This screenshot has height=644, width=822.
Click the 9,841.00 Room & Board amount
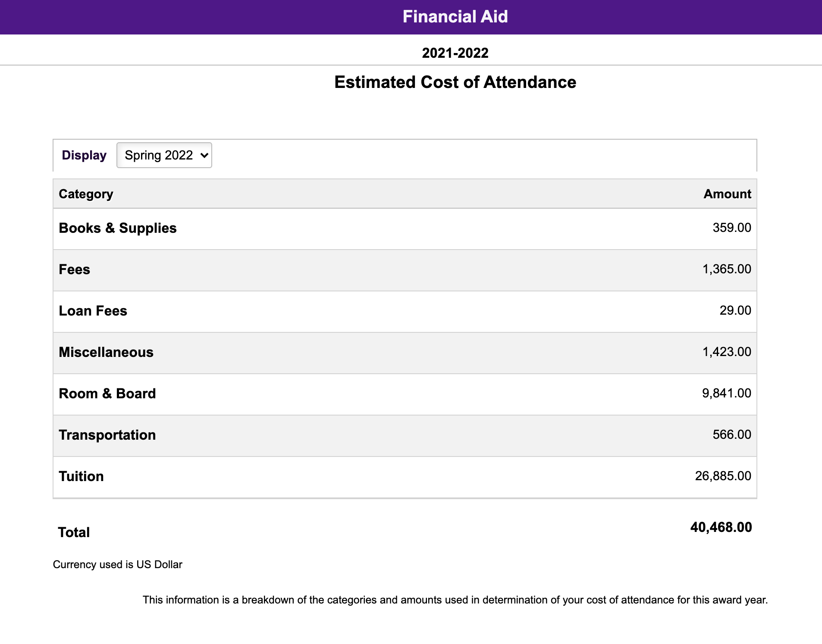click(726, 393)
